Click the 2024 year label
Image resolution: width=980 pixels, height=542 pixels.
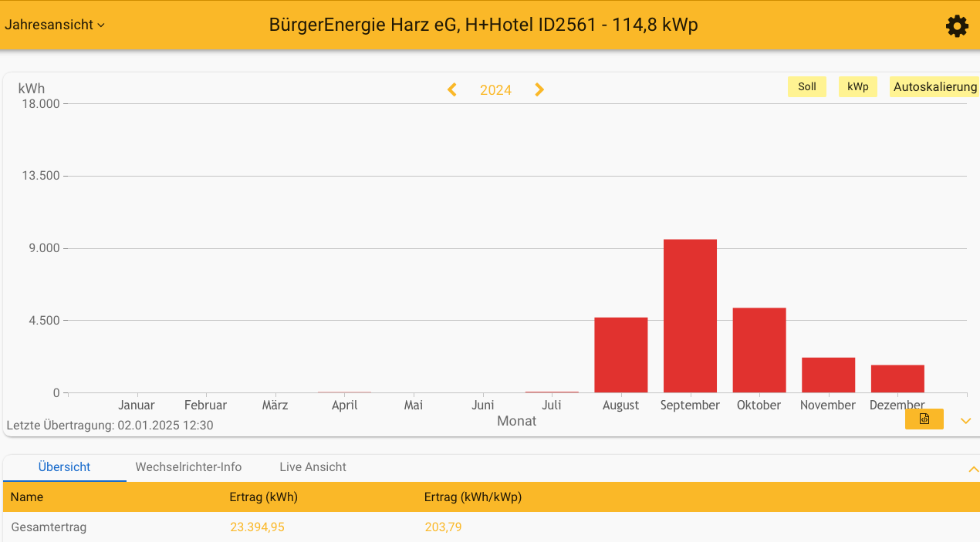click(x=495, y=89)
